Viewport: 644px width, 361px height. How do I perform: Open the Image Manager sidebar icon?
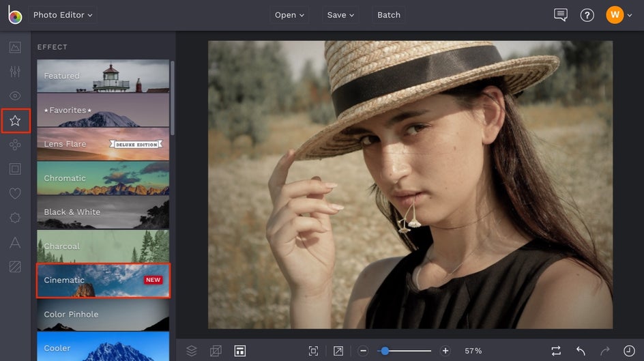pyautogui.click(x=15, y=47)
